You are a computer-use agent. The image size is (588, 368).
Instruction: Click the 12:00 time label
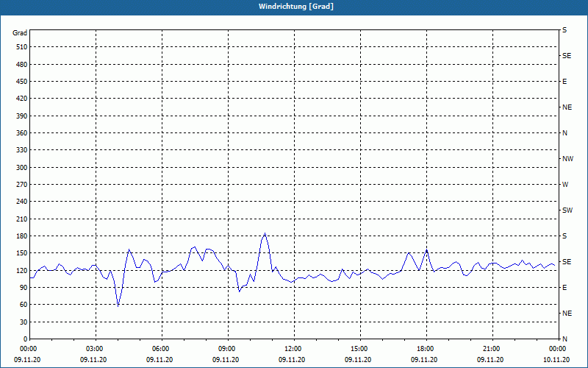292,349
